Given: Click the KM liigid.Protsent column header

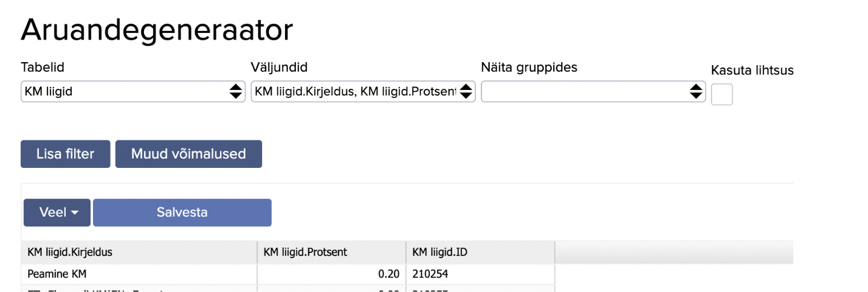Looking at the screenshot, I should click(331, 252).
